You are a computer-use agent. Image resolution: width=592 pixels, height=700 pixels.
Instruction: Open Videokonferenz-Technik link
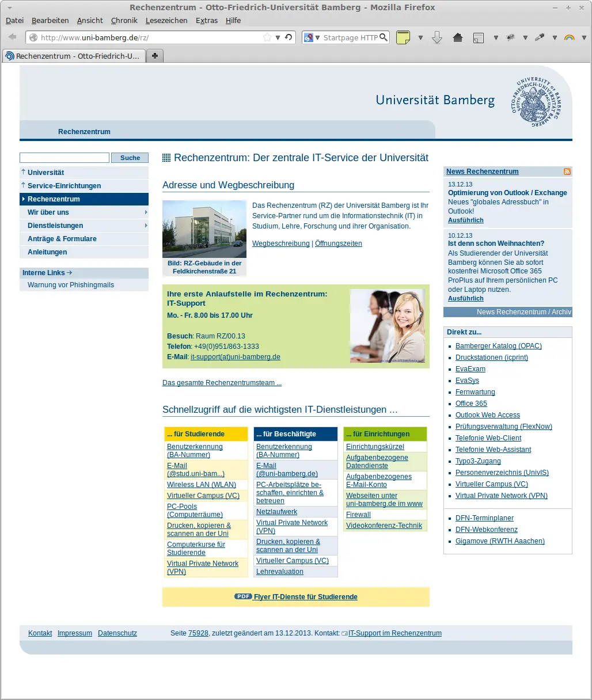384,526
